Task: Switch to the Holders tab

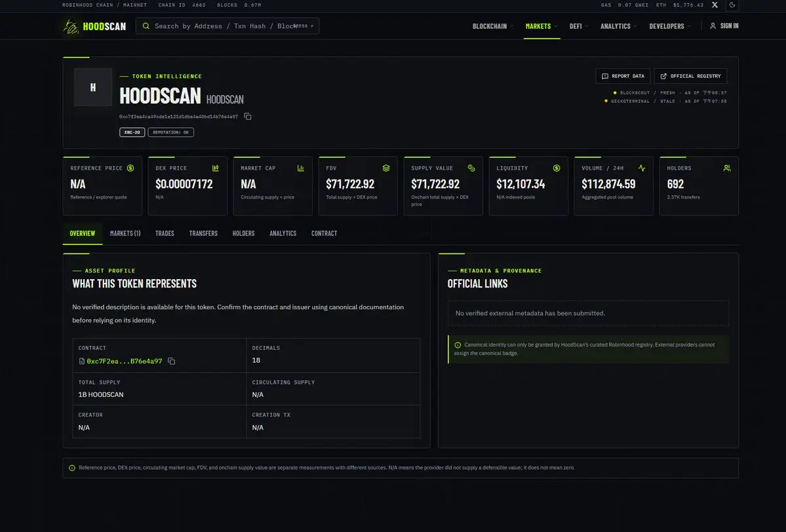Action: click(x=244, y=233)
